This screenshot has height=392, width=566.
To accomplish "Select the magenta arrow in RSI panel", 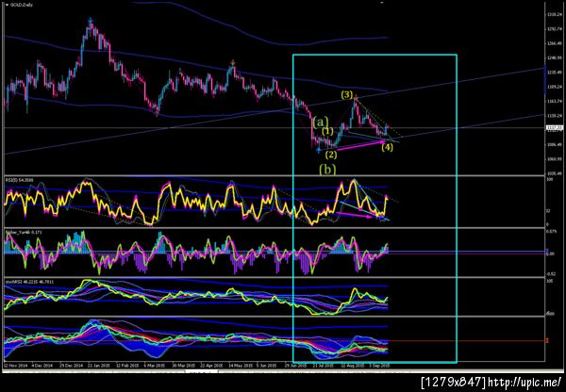I will click(354, 215).
